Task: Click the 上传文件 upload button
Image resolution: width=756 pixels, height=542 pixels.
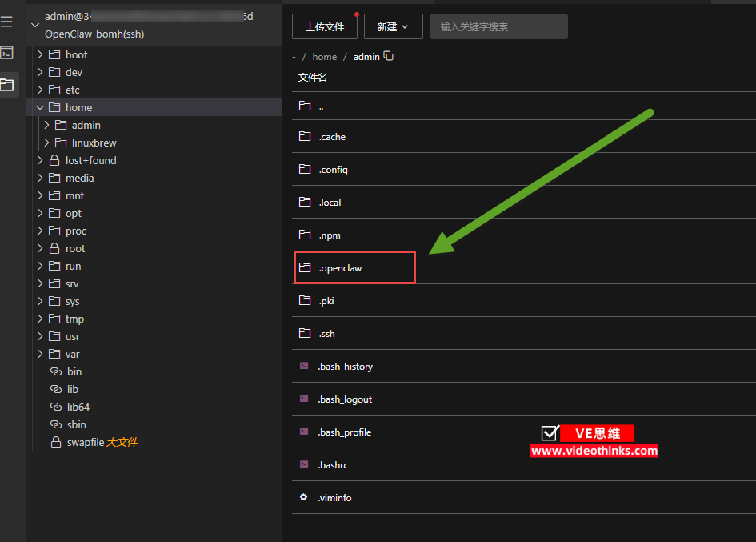Action: click(324, 26)
